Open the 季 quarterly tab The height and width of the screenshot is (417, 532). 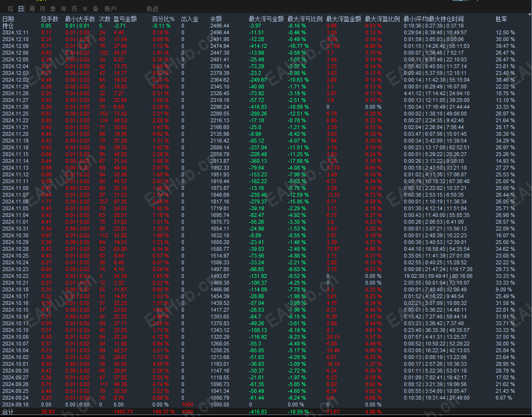[x=53, y=9]
